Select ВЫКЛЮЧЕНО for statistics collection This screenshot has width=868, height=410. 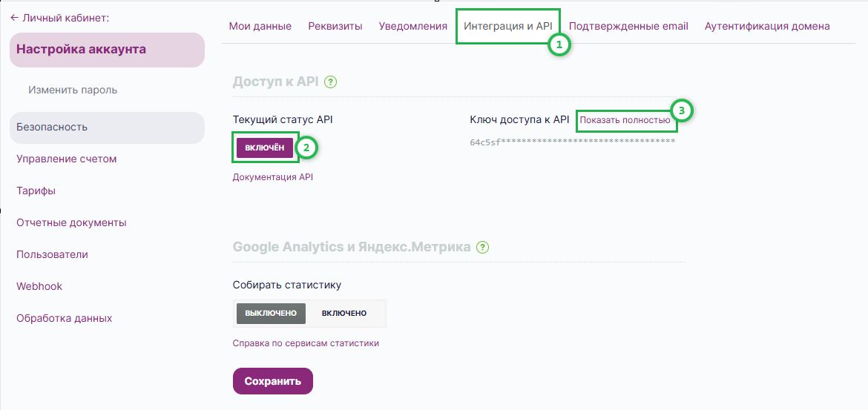[272, 313]
